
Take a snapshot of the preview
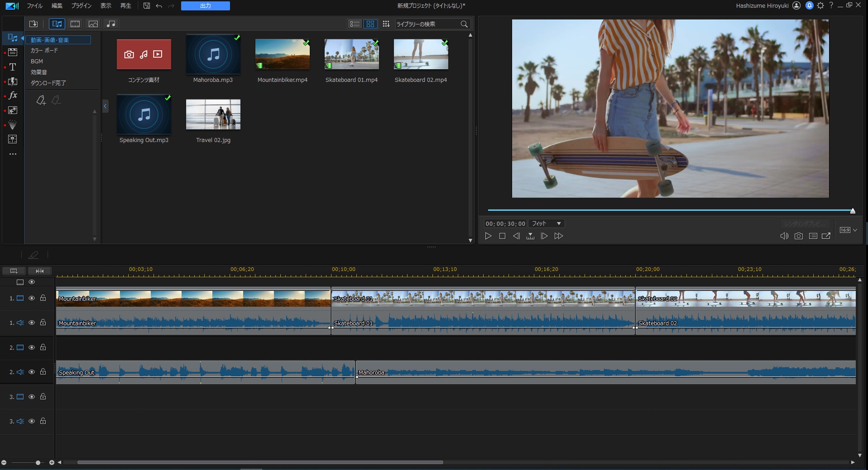coord(799,236)
